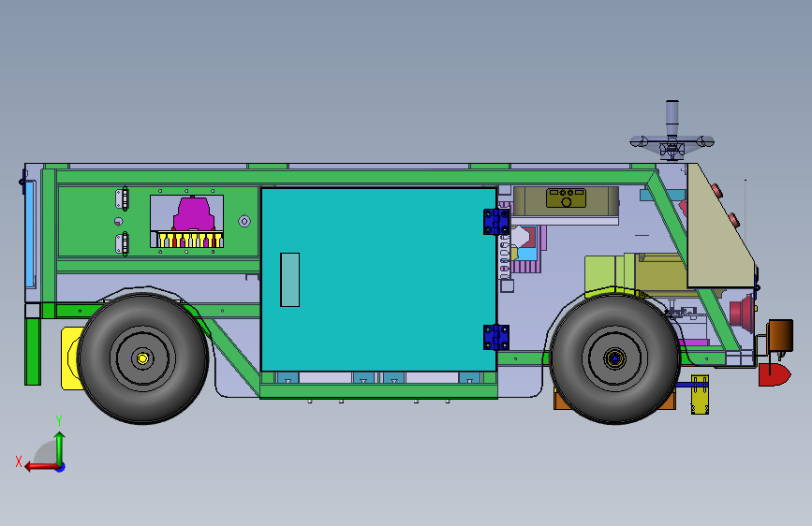
Task: Pick the yellow bracket under the front end
Action: [x=700, y=395]
